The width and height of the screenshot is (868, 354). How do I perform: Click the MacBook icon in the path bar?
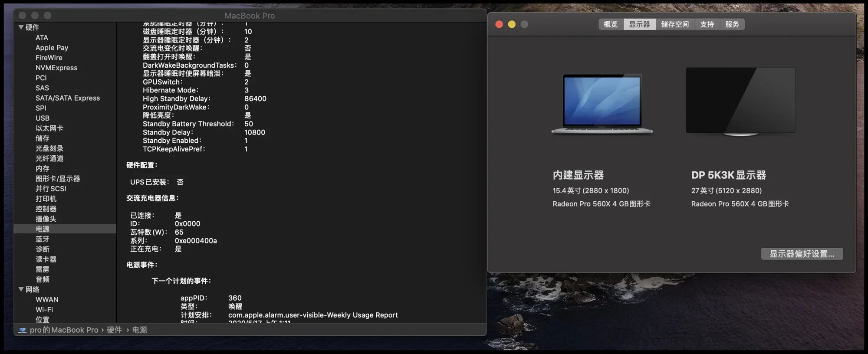(22, 330)
